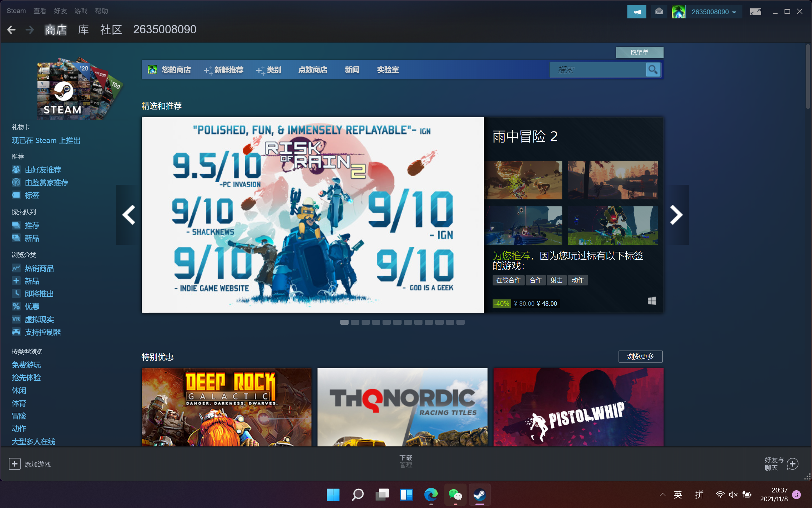Viewport: 812px width, 508px height.
Task: Click the 由鉴赏家推荐 curator icon
Action: pos(16,183)
